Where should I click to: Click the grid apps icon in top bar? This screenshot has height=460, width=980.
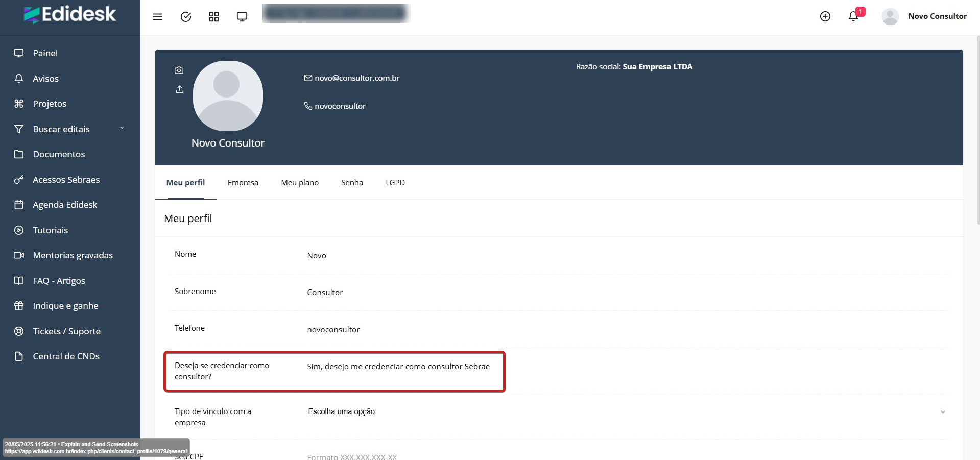tap(214, 17)
